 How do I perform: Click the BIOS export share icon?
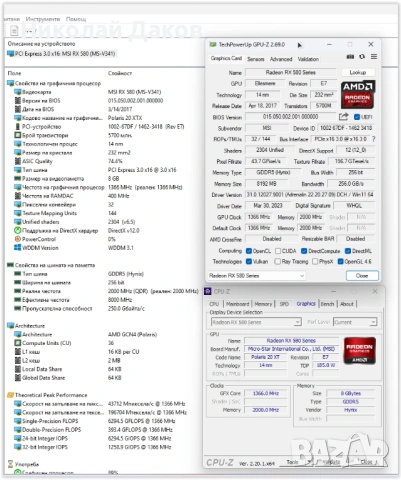343,117
